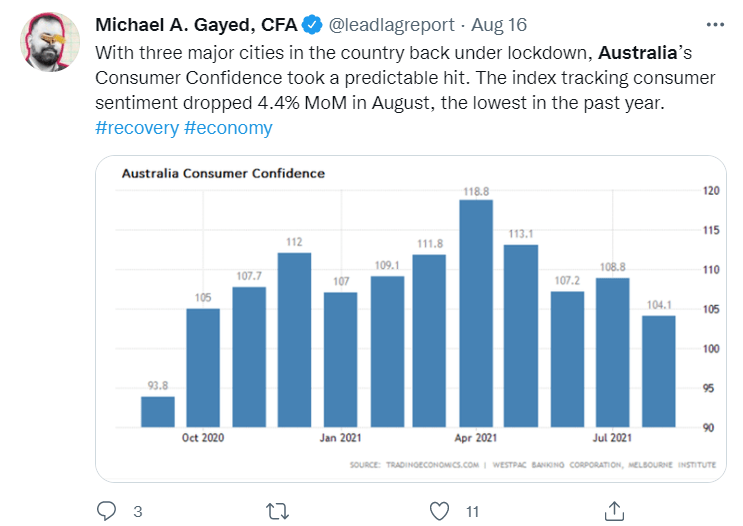This screenshot has height=526, width=743.
Task: Click the reply speech bubble icon
Action: tap(107, 511)
